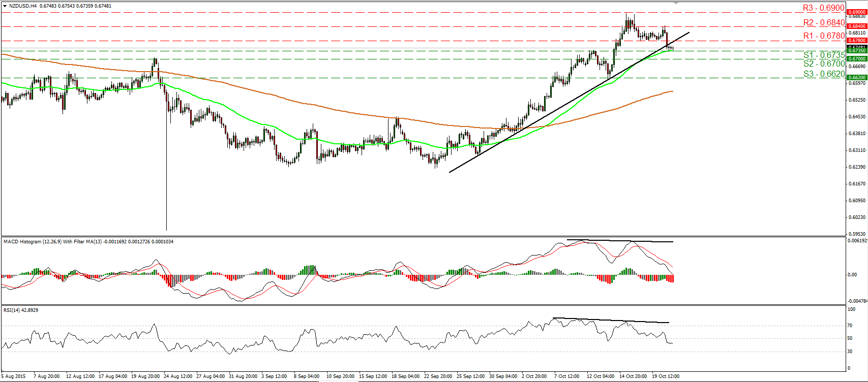Click the 0.60230 price scale value
Viewport: 868px width, 382px height.
[x=857, y=217]
